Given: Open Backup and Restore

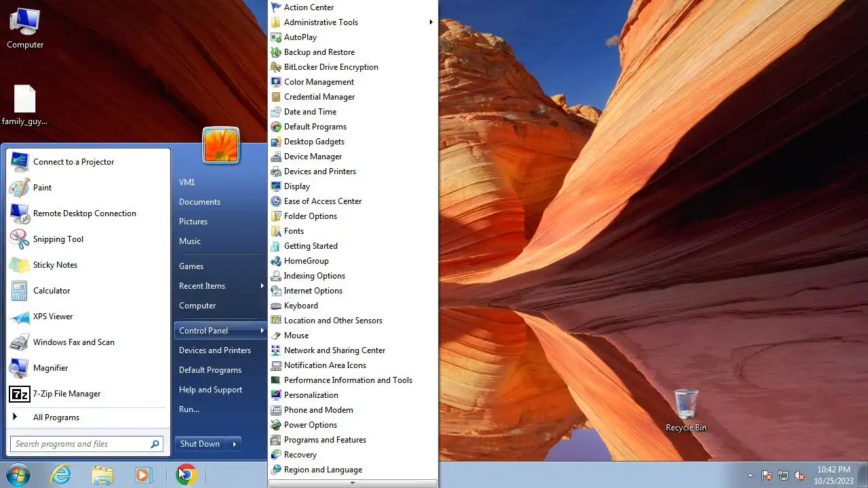Looking at the screenshot, I should pos(353,52).
